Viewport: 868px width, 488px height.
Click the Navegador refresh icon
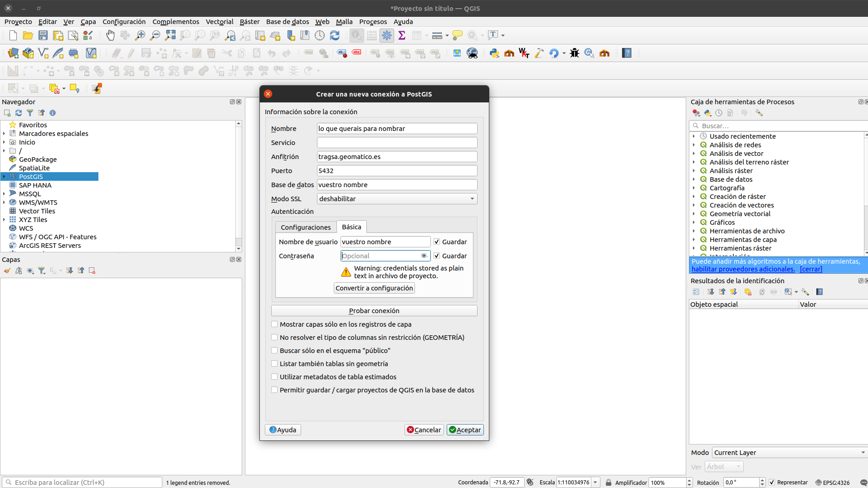pos(19,113)
